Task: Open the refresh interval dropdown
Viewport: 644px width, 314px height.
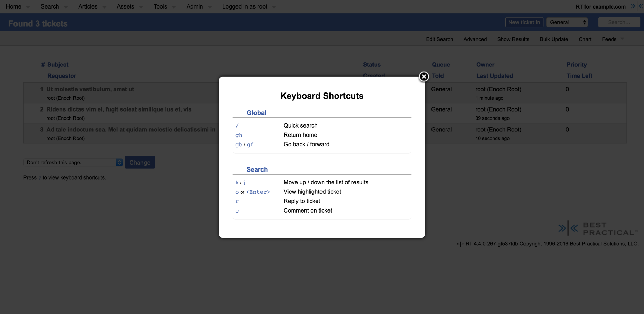Action: (x=73, y=162)
